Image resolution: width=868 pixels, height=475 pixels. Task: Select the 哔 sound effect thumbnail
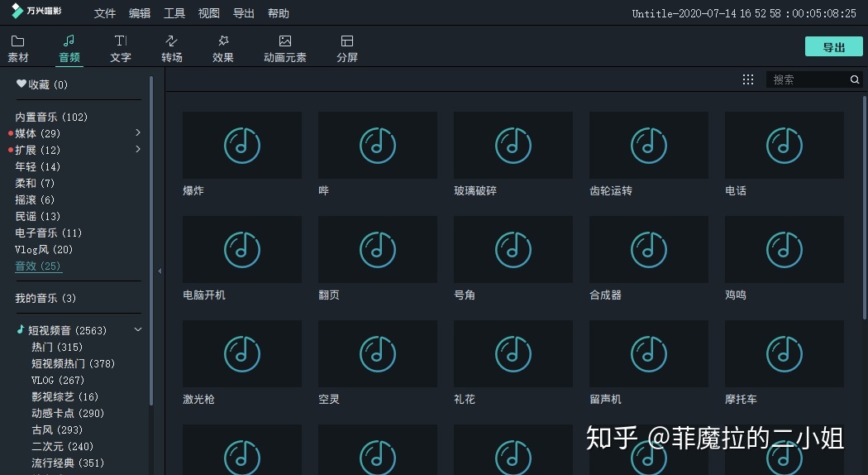coord(378,145)
